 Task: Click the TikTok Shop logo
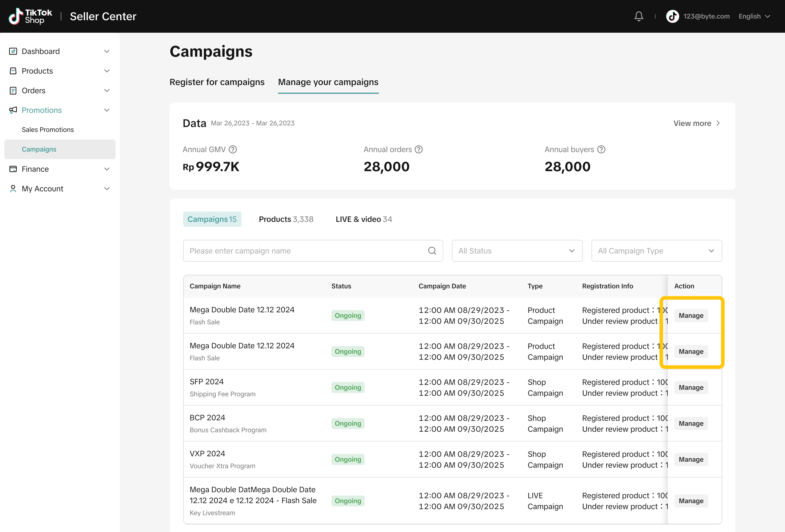pyautogui.click(x=31, y=16)
